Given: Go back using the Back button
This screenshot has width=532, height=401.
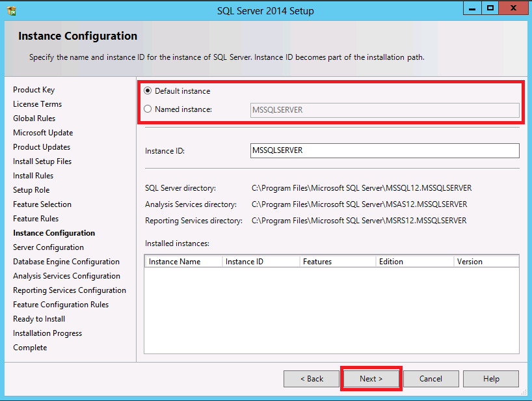Looking at the screenshot, I should (312, 379).
